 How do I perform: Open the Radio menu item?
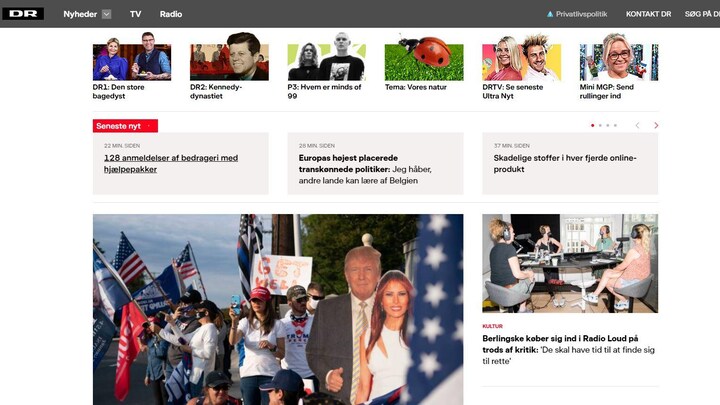point(171,14)
